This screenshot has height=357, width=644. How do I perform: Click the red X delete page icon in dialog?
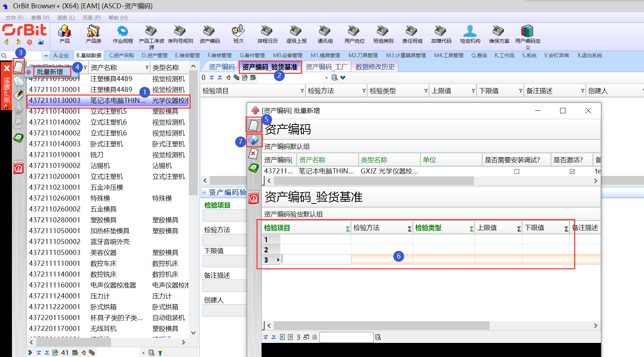[254, 154]
